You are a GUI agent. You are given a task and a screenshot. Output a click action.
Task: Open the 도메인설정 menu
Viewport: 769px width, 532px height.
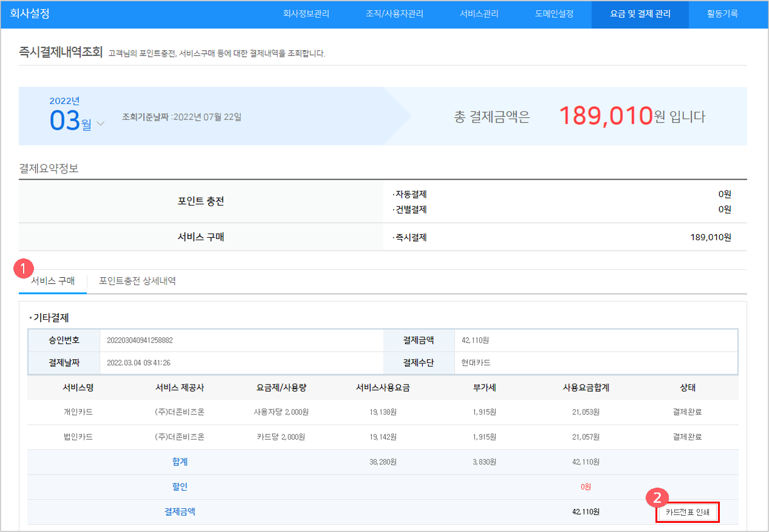click(554, 13)
